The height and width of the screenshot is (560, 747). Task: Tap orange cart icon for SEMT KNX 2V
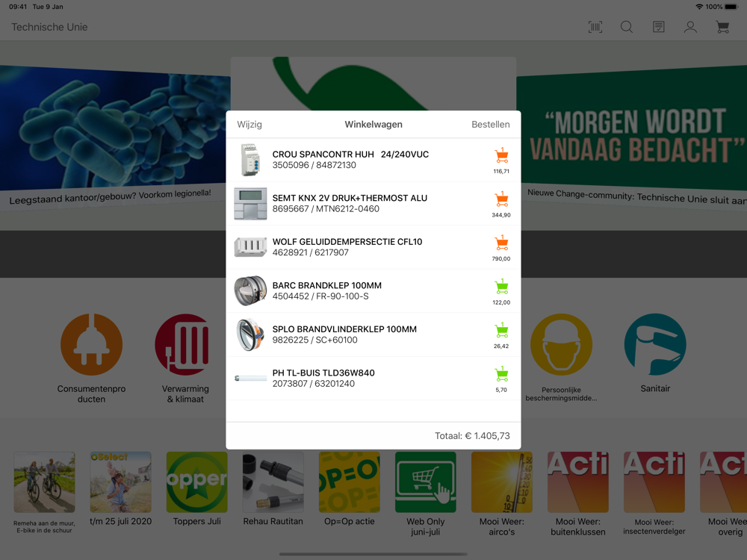[x=501, y=199]
